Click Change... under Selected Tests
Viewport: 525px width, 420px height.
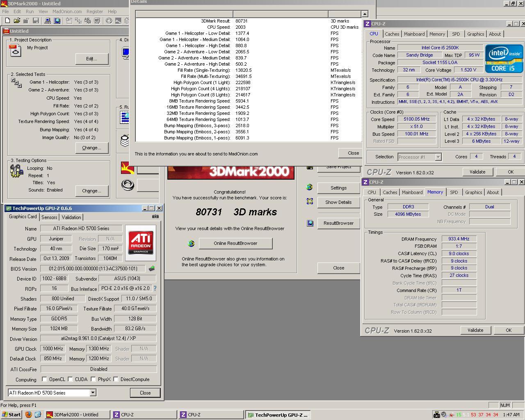(x=92, y=148)
